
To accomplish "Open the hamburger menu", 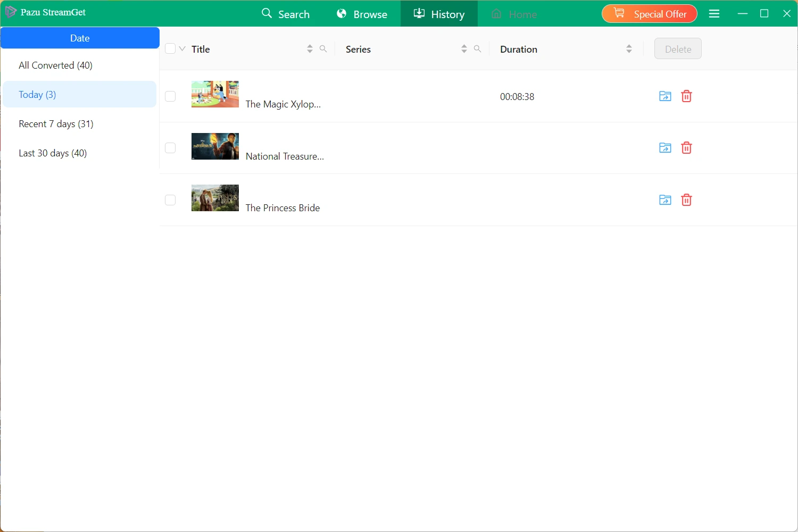I will pos(714,14).
